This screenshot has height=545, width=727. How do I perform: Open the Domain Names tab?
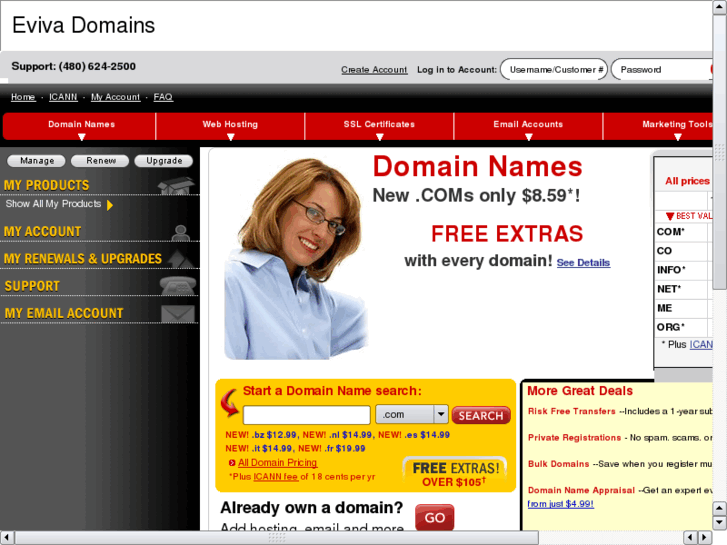(x=79, y=126)
